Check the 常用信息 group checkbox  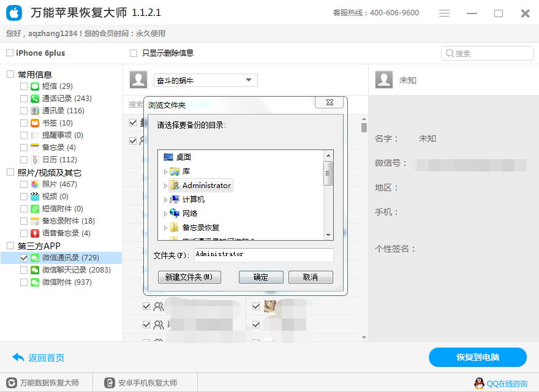coord(10,74)
